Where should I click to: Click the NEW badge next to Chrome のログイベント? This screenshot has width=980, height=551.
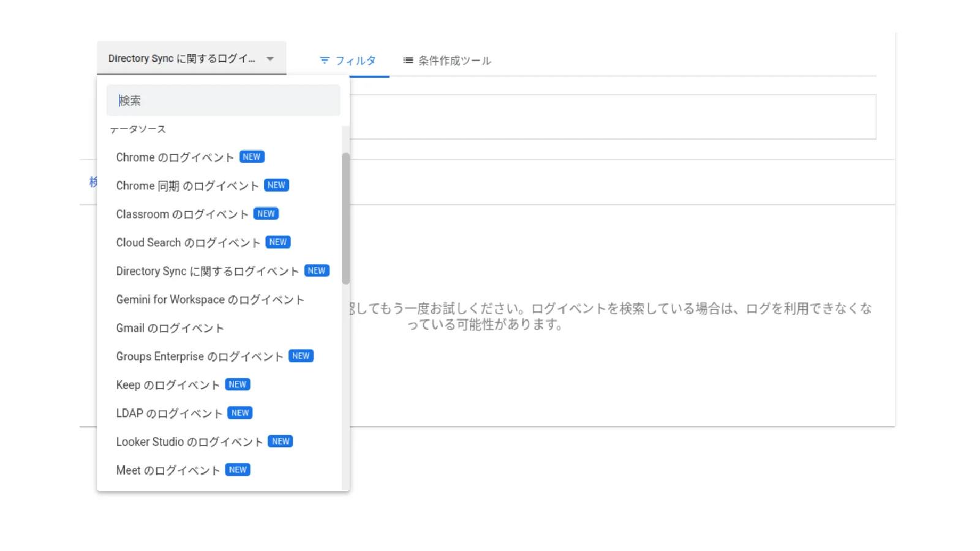pos(252,157)
